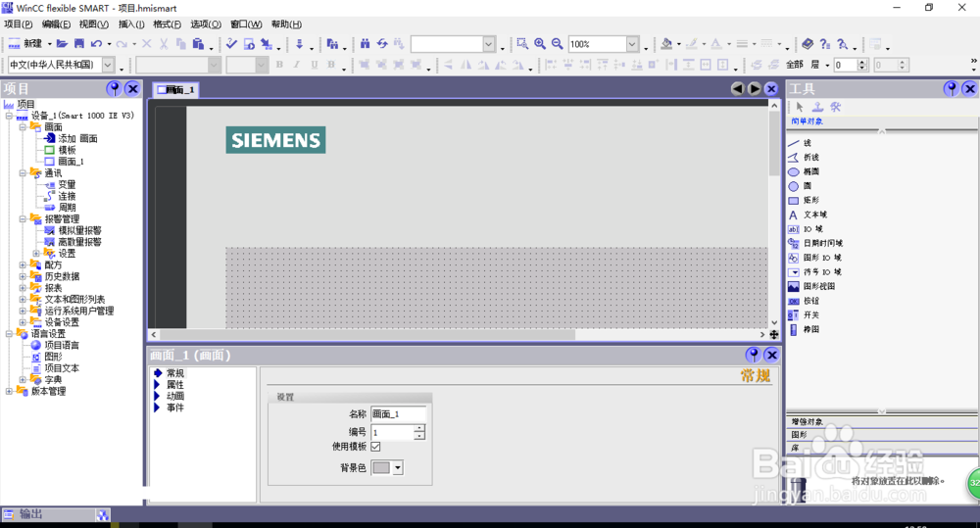Collapse the 通讯 folder in tree
980x528 pixels.
coord(23,173)
